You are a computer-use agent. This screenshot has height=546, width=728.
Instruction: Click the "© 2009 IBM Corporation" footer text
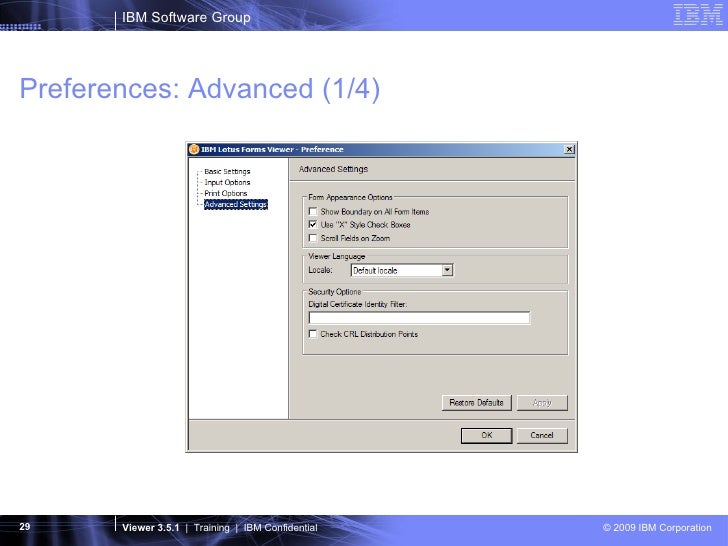pos(657,528)
